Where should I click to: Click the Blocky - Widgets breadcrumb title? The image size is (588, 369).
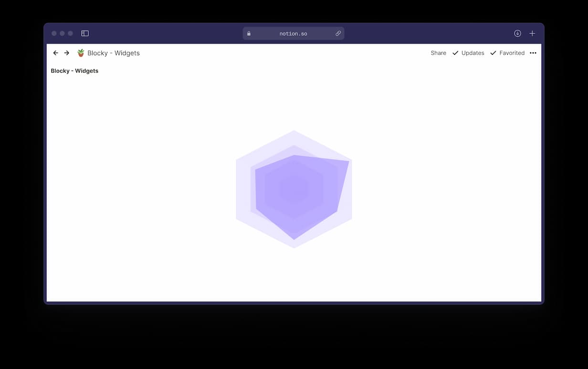tap(114, 53)
